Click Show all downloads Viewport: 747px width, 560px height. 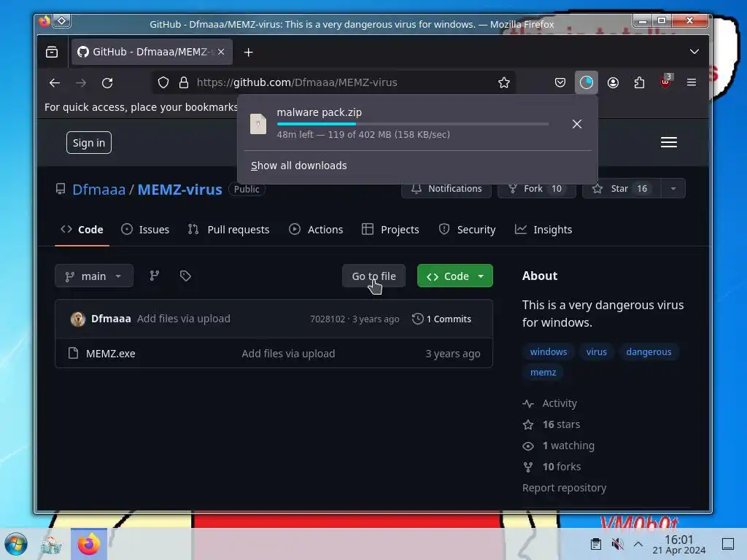(x=298, y=166)
